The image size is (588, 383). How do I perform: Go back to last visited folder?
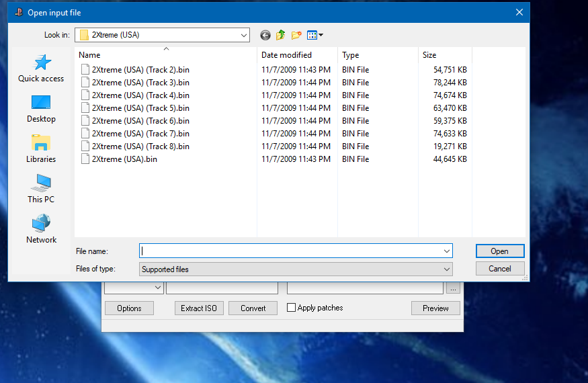[x=265, y=35]
